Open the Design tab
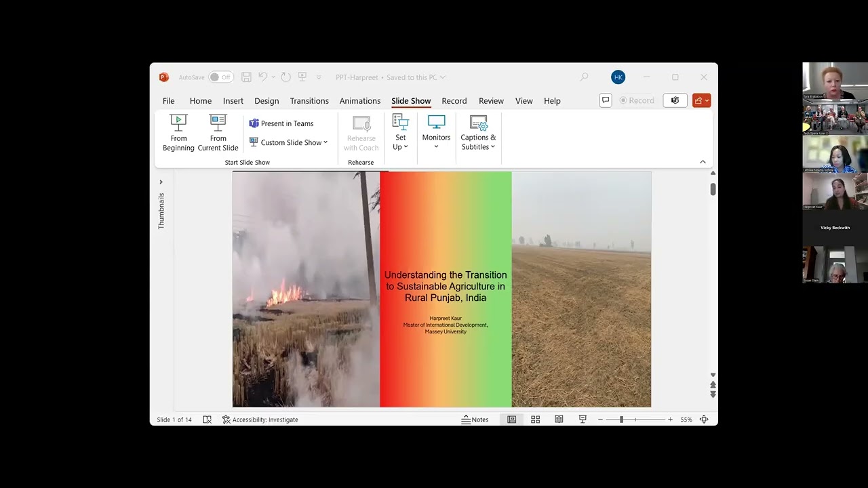 [267, 101]
